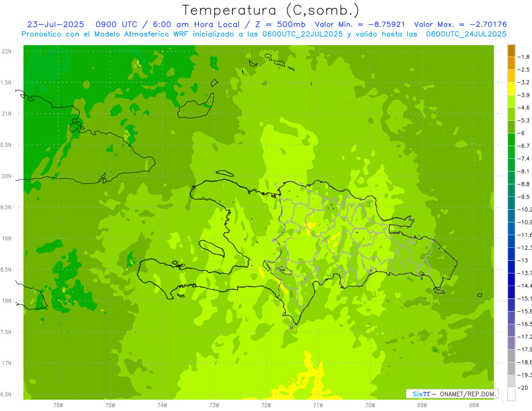Viewport: 532px width, 411px height.
Task: Select the date text "23-Jul-2025"
Action: coord(55,24)
